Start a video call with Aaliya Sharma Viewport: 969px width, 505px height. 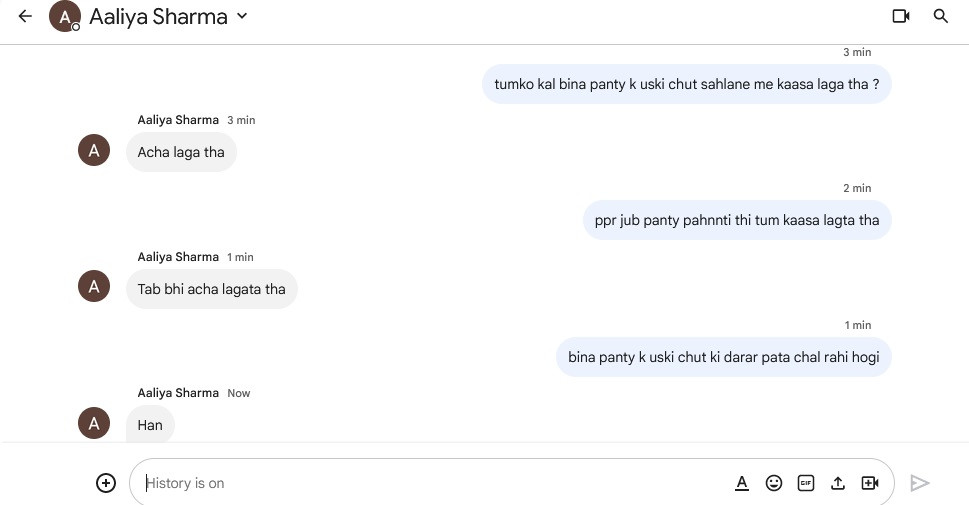click(901, 16)
